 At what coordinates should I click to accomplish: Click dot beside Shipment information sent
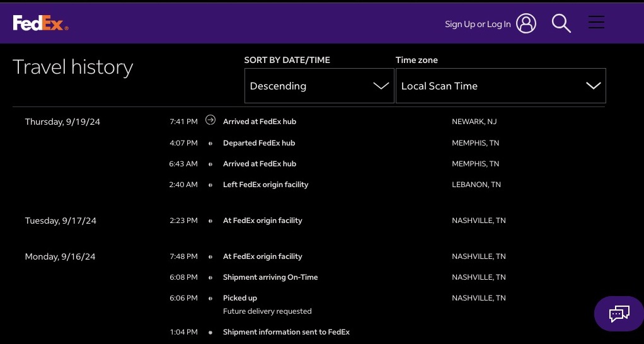(x=210, y=332)
